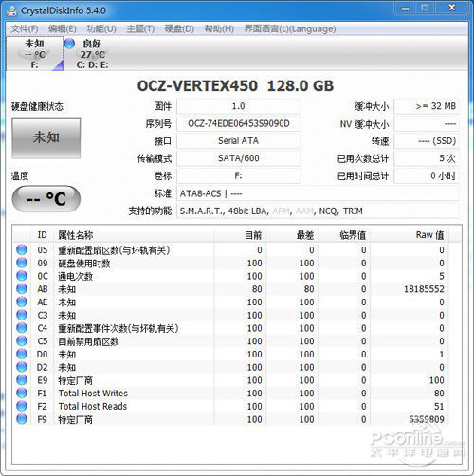Open the 界面语言(L)(Language) menu
474x476 pixels.
pyautogui.click(x=290, y=29)
